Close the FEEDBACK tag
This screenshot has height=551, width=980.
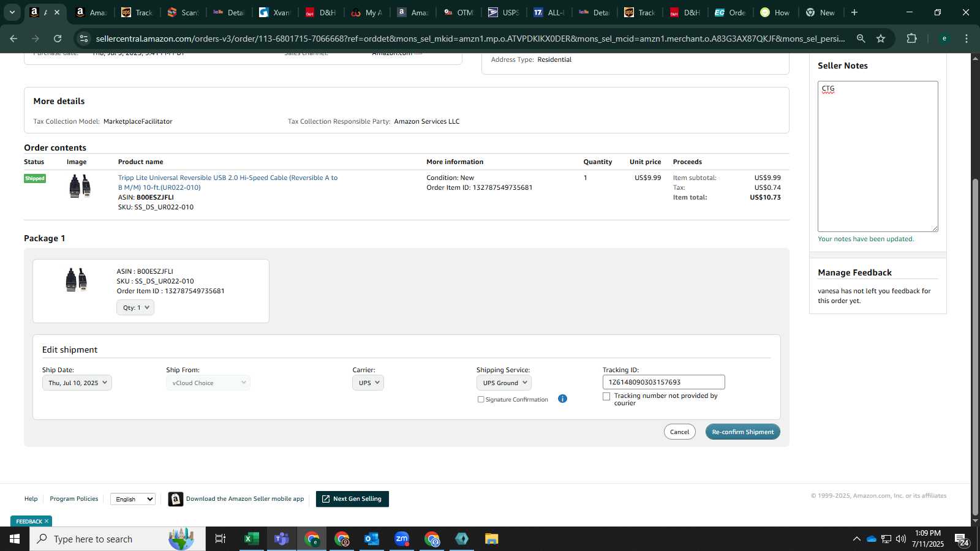click(47, 521)
